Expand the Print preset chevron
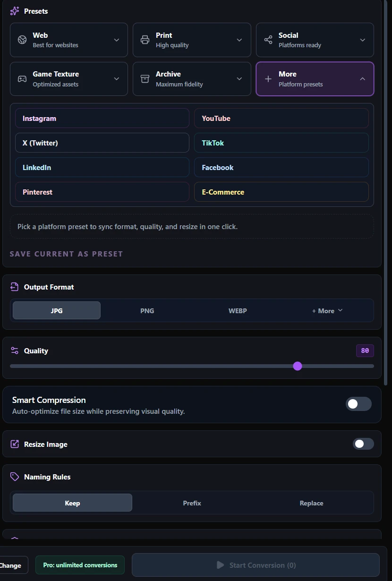The image size is (392, 581). click(x=239, y=40)
